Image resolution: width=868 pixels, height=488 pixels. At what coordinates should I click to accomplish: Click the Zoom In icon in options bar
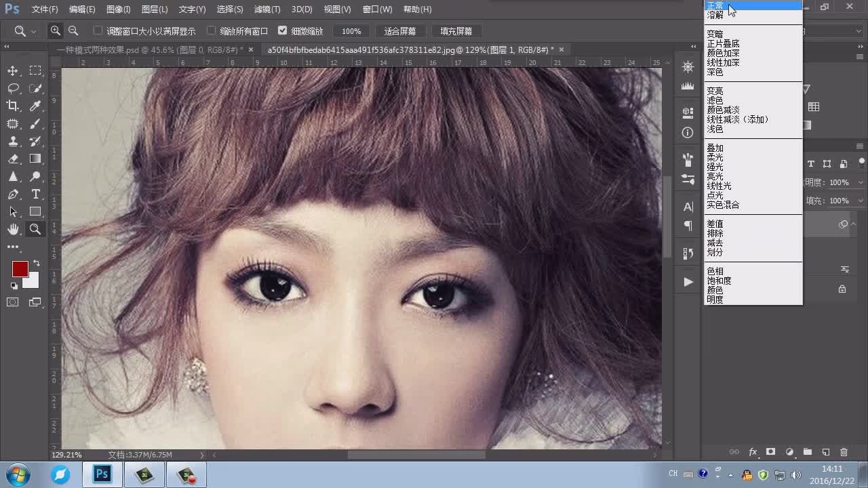[x=56, y=30]
